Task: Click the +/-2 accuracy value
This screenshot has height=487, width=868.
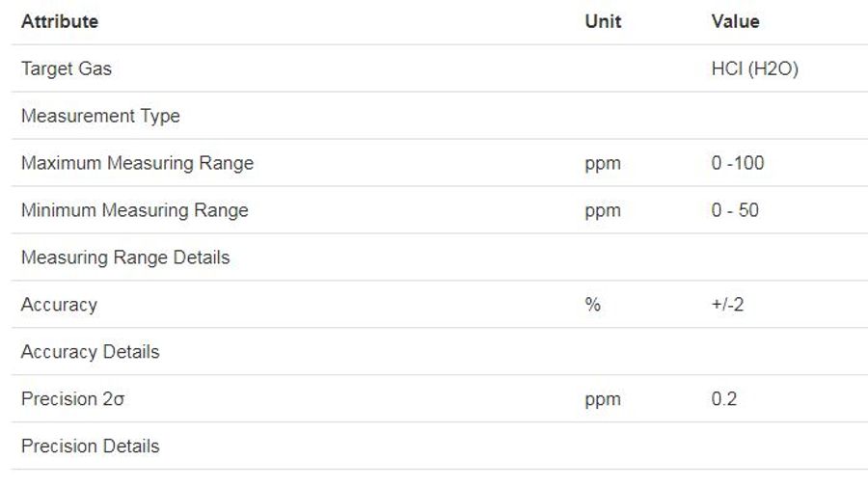Action: [x=727, y=305]
